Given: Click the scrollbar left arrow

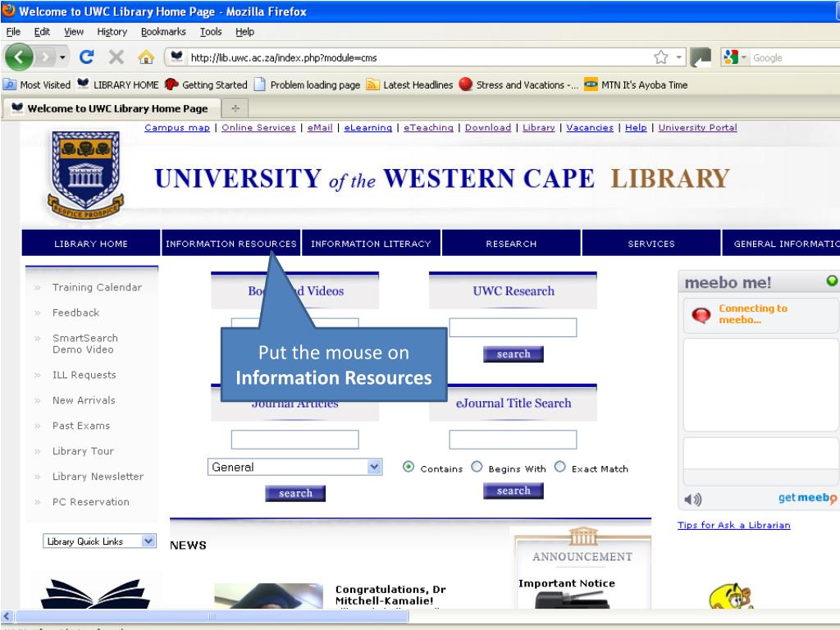Looking at the screenshot, I should pos(7,616).
